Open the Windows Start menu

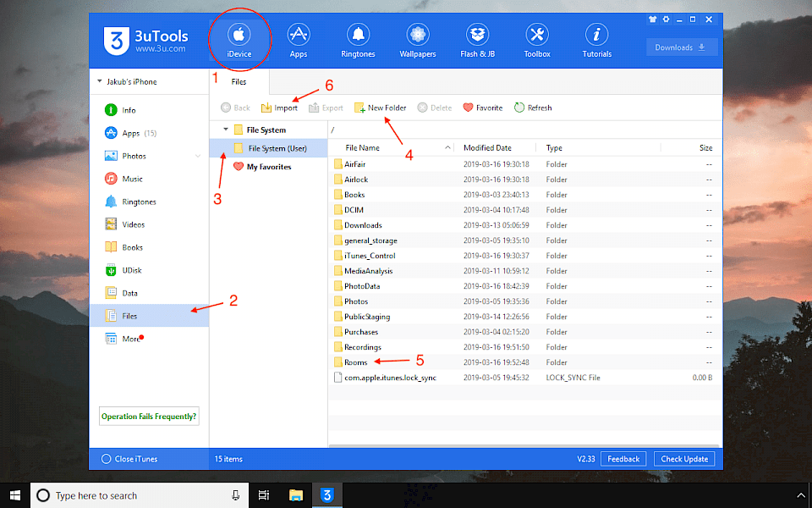coord(15,495)
